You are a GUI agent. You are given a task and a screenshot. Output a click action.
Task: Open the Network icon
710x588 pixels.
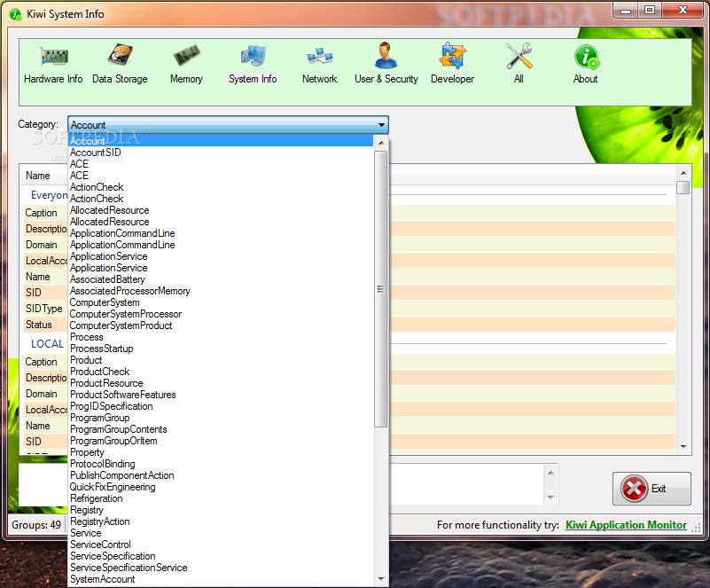click(x=320, y=57)
